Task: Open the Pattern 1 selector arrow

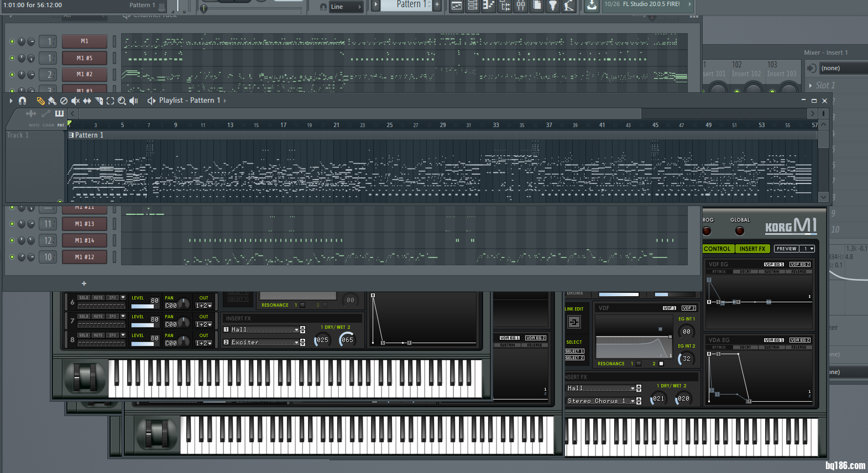Action: [x=376, y=5]
